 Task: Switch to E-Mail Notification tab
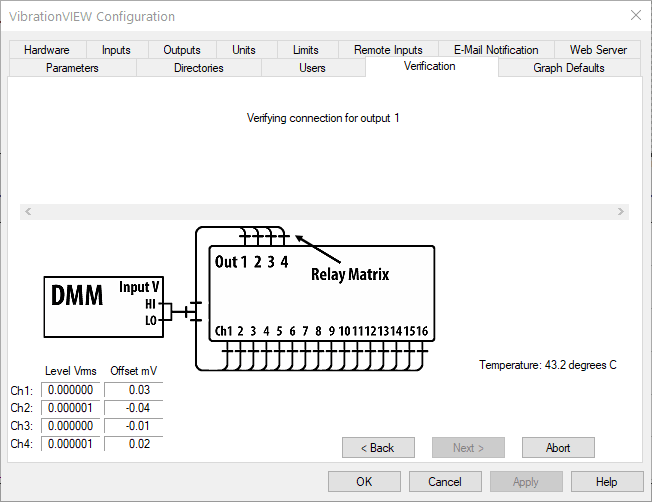496,50
